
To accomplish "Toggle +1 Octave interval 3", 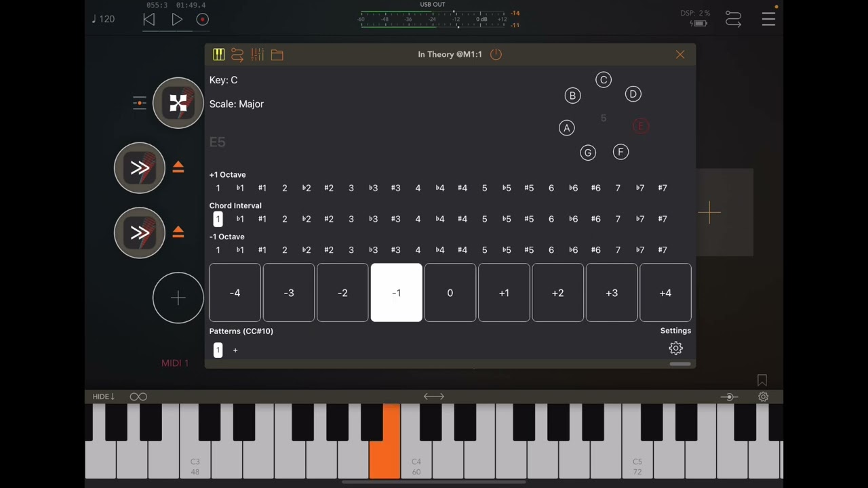I will point(351,188).
